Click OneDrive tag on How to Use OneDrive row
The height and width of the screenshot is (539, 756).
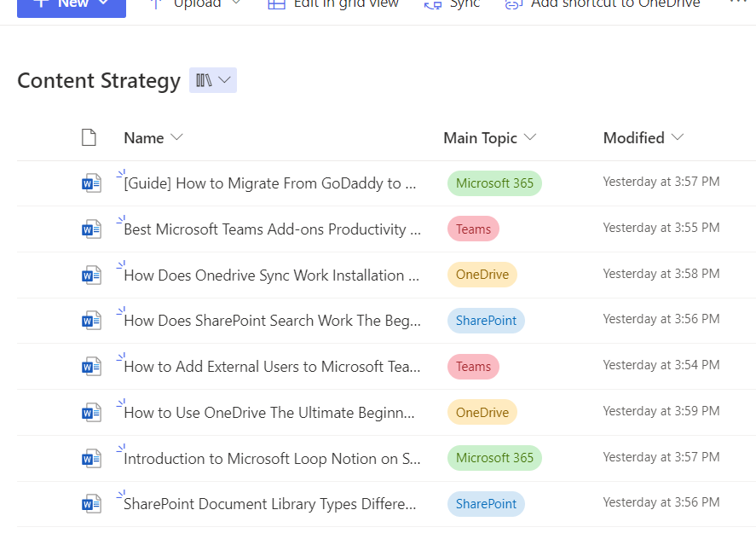[x=482, y=413]
